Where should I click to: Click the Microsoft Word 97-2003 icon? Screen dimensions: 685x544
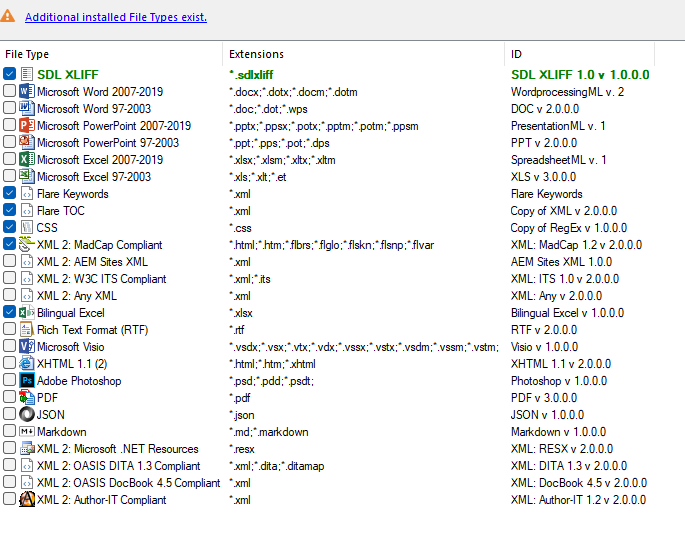point(27,108)
